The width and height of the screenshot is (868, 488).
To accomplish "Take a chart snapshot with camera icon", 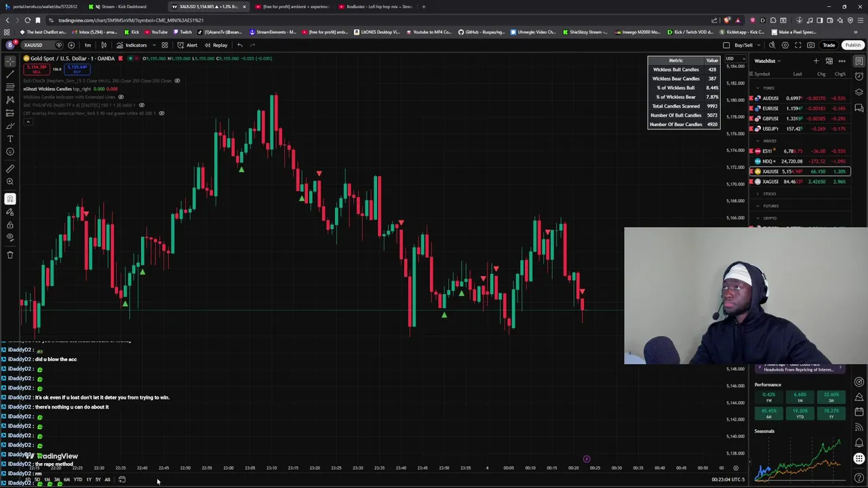I will click(811, 45).
